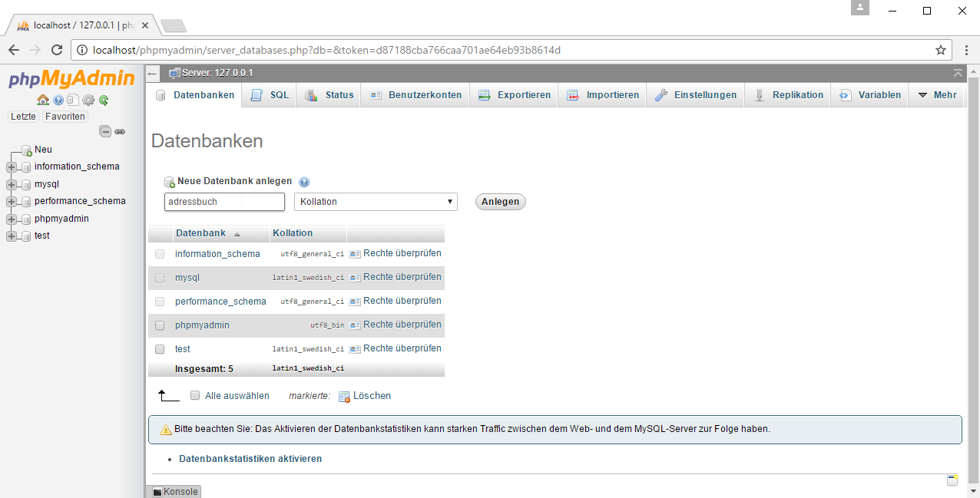Click the performance_schema database icon in tree

(x=26, y=202)
